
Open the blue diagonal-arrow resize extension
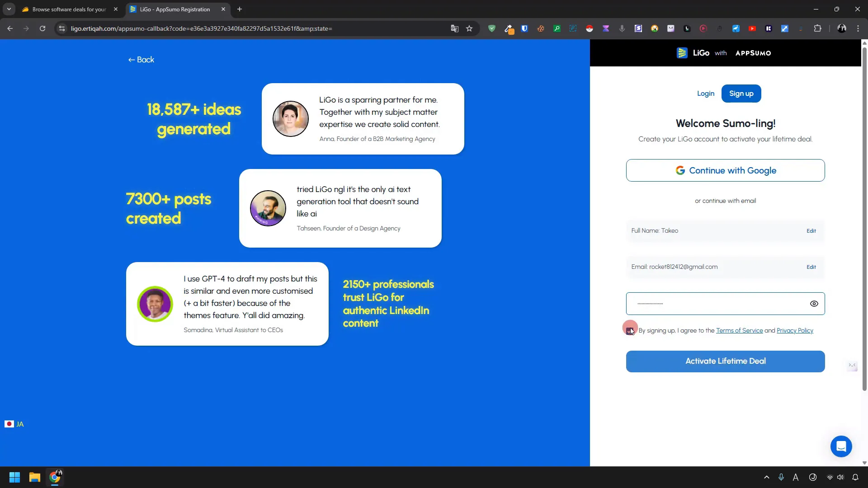point(785,28)
